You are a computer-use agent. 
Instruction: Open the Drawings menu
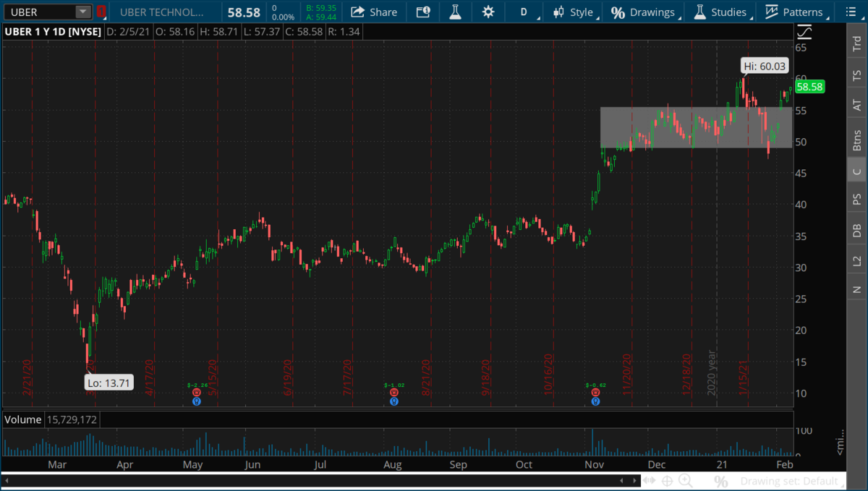[x=645, y=12]
